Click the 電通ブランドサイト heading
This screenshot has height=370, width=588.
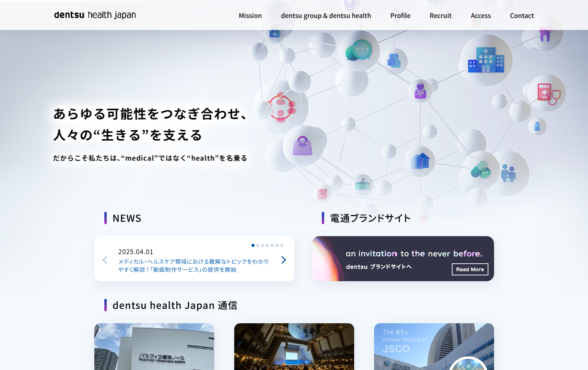click(x=370, y=218)
